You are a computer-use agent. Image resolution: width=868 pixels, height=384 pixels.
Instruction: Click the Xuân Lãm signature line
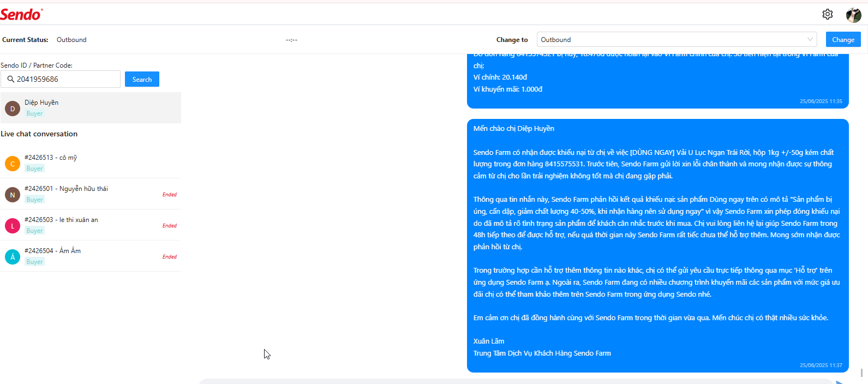click(x=489, y=341)
